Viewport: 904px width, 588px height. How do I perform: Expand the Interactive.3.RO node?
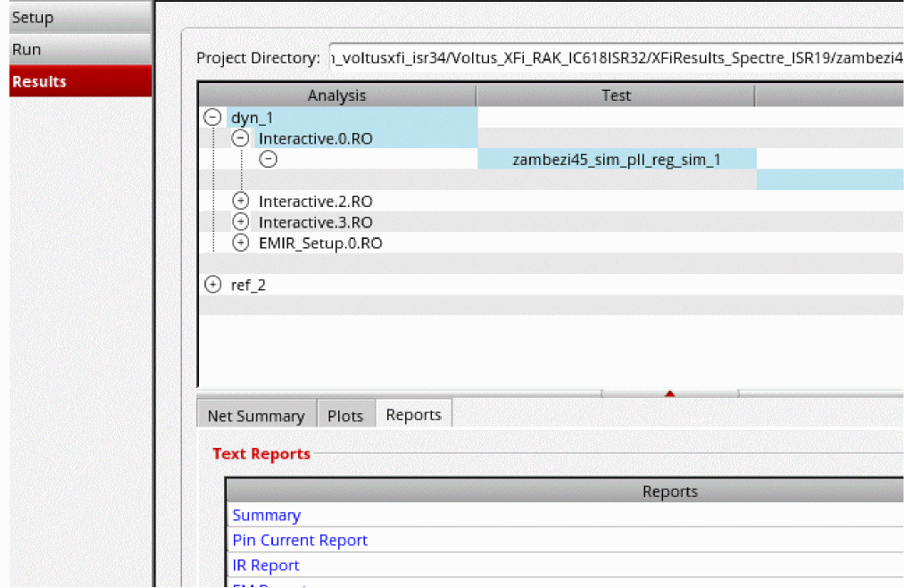point(240,222)
